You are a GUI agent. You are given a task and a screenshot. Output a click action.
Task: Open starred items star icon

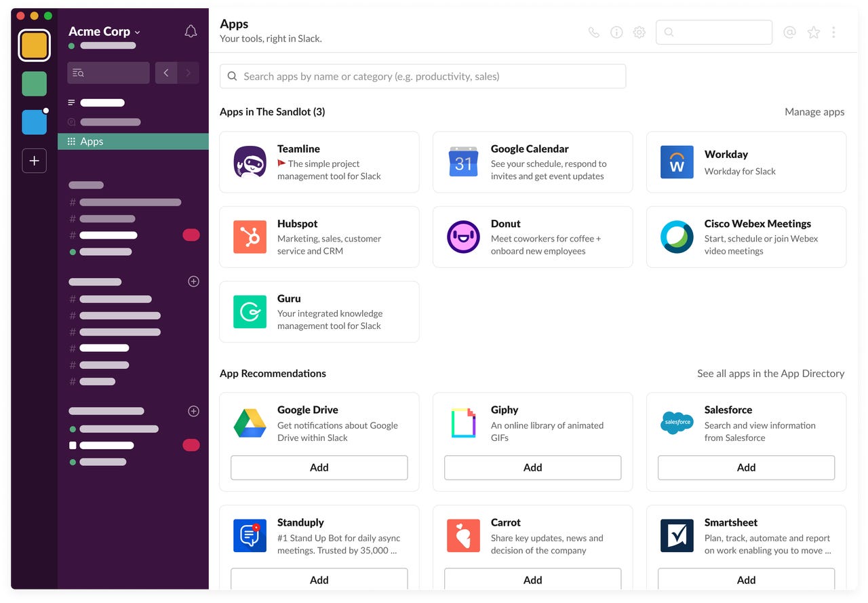[814, 32]
